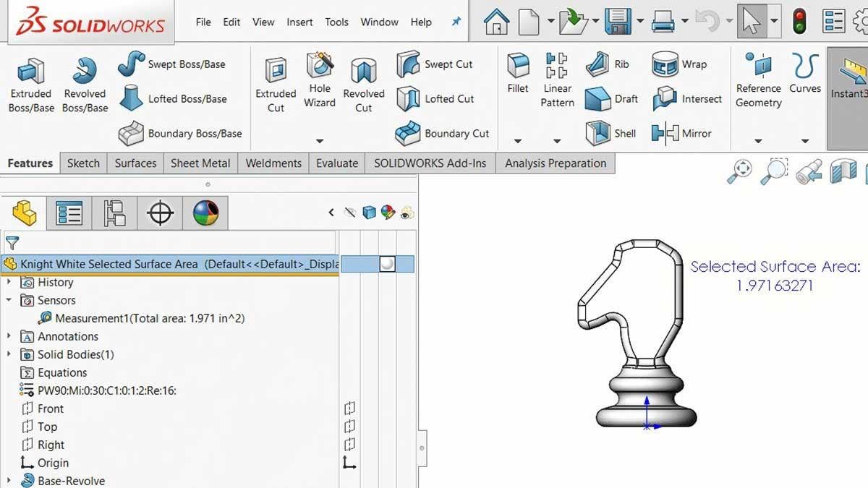Click the Shell tool
This screenshot has height=488, width=868.
point(610,134)
